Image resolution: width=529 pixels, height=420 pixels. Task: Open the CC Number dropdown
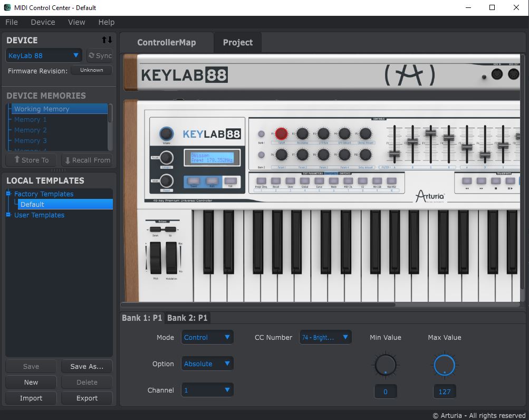click(x=325, y=337)
